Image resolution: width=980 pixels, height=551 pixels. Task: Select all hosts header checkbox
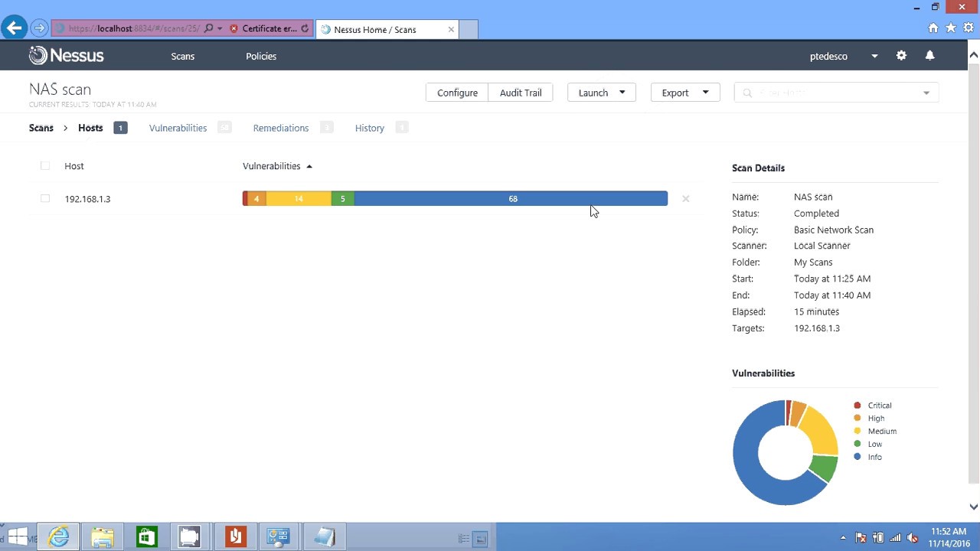coord(45,166)
